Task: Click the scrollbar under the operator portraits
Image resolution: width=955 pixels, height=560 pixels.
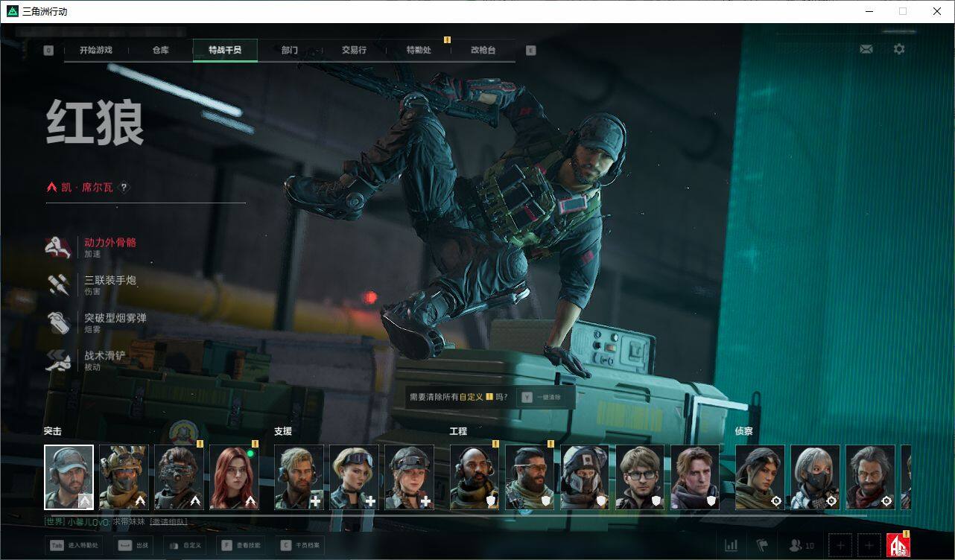Action: [x=455, y=515]
